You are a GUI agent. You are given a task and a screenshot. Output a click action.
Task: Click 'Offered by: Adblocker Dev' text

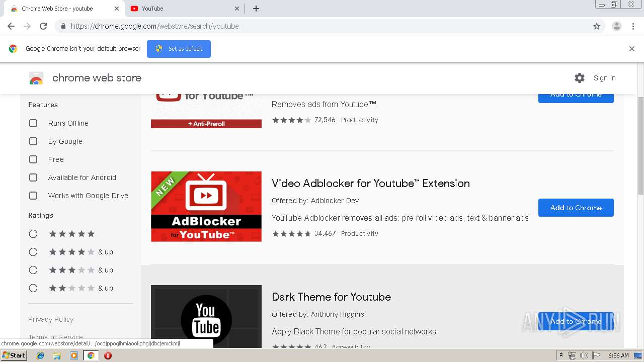[315, 201]
